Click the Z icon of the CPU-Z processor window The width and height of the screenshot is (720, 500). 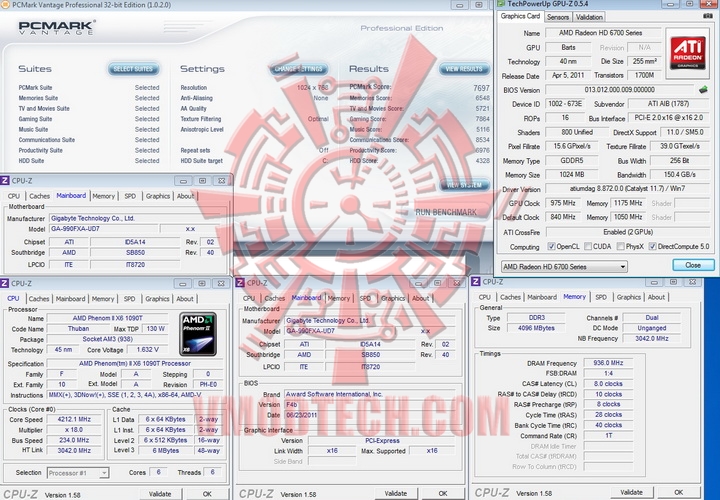pos(5,283)
